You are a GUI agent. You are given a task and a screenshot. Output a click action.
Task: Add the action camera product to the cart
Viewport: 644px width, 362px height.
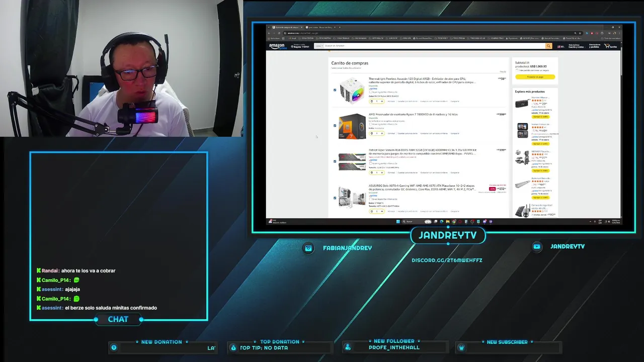(540, 143)
